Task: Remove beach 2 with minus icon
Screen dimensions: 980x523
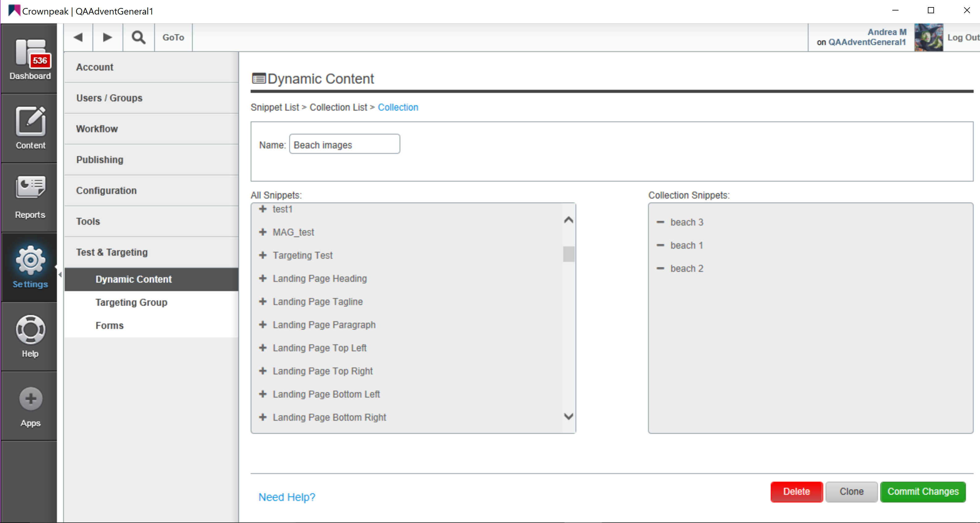Action: pyautogui.click(x=661, y=268)
